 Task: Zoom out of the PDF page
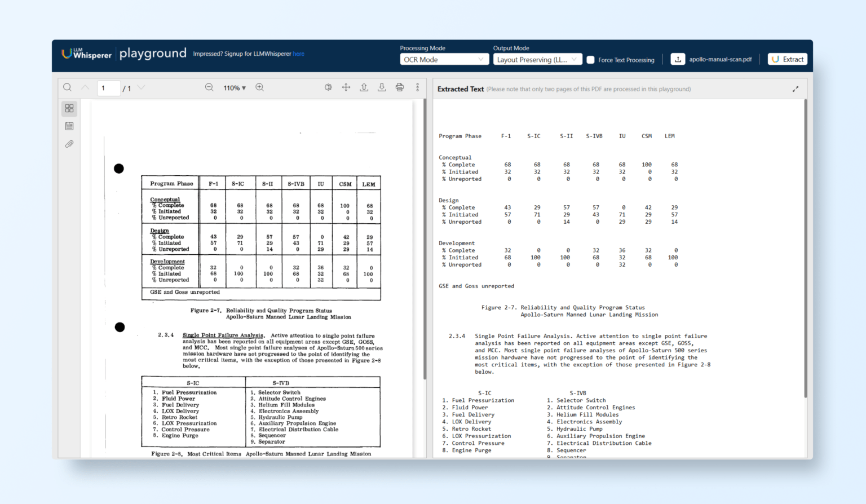pyautogui.click(x=209, y=87)
